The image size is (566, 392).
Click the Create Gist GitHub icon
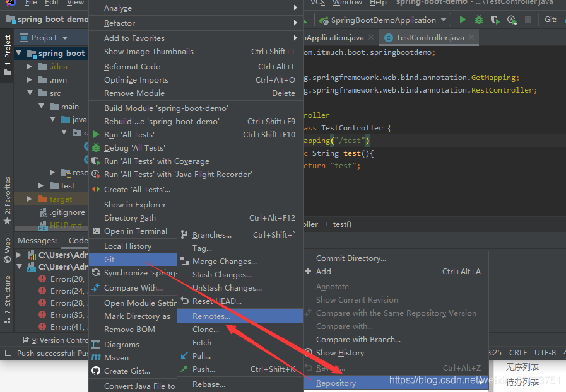tap(96, 371)
